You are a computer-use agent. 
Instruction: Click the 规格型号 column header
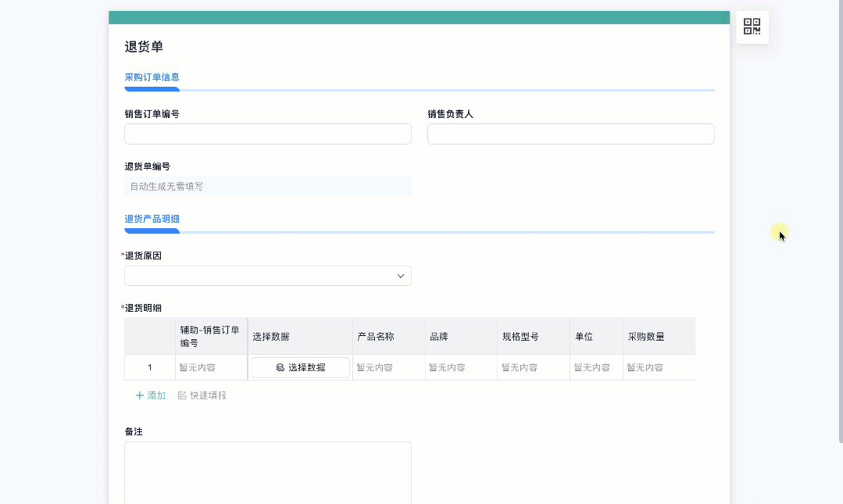coord(534,336)
